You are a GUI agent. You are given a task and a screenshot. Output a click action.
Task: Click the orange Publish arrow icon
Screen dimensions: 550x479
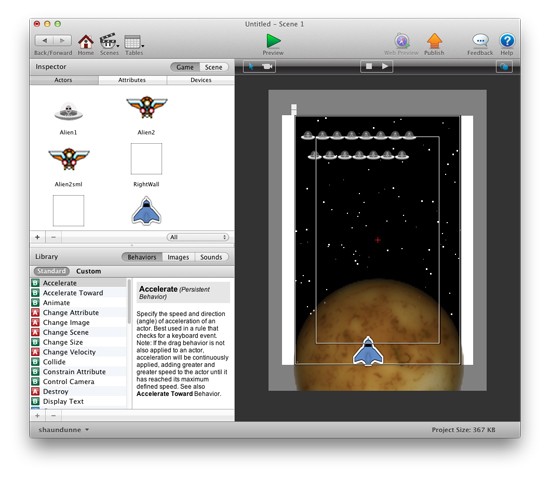click(x=434, y=41)
